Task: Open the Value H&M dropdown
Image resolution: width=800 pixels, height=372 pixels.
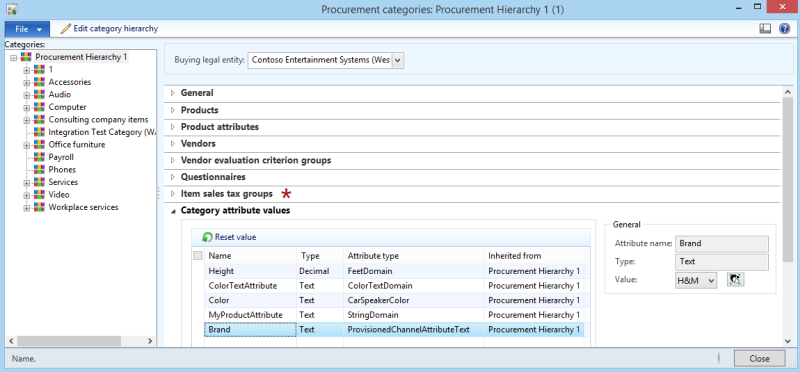Action: (712, 280)
